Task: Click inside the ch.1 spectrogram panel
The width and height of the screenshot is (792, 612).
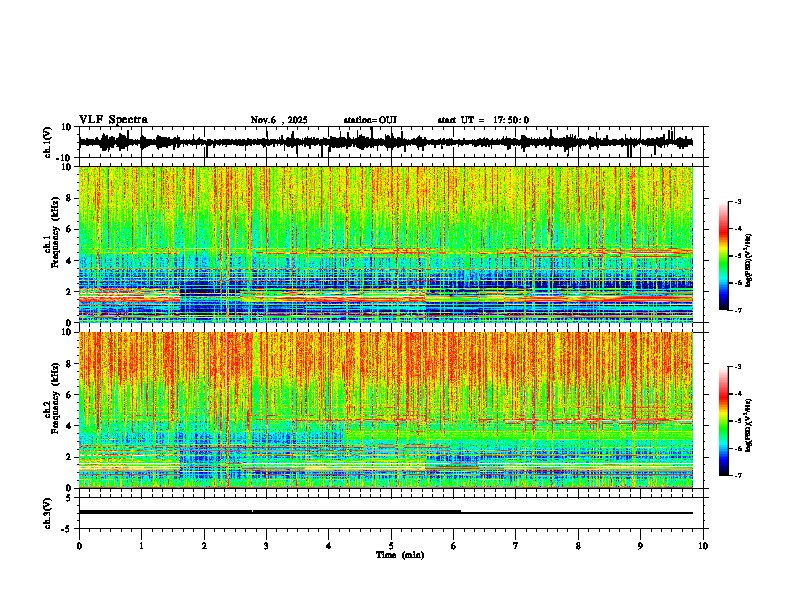Action: pyautogui.click(x=386, y=244)
